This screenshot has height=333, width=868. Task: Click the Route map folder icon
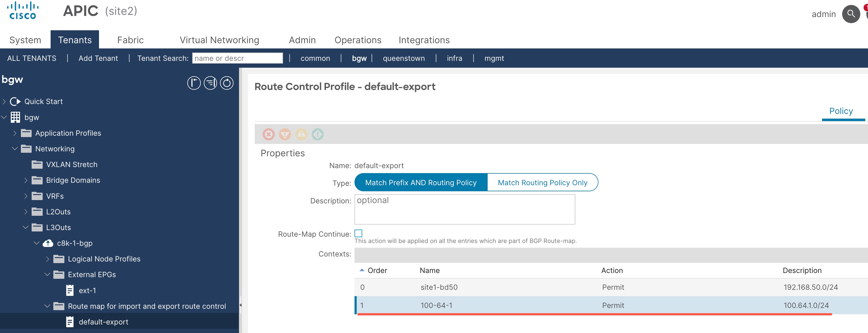(59, 306)
